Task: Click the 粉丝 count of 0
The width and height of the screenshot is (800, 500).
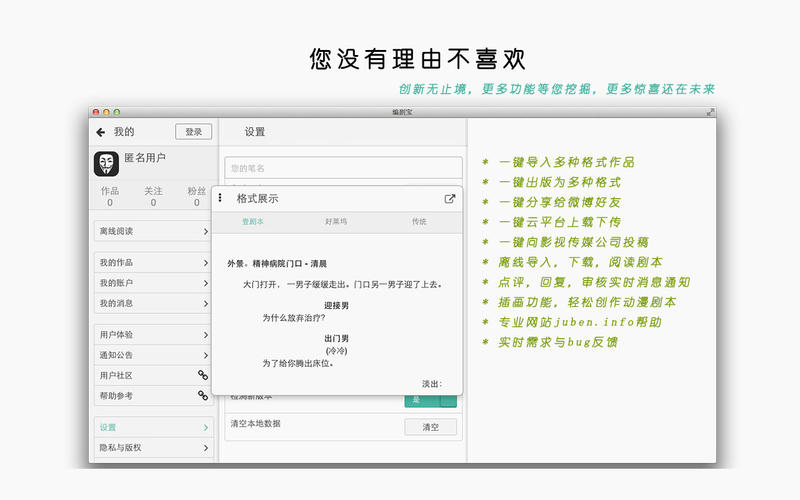Action: 196,203
